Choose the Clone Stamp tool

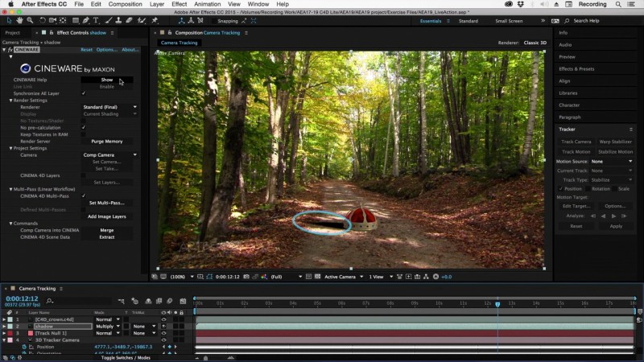[118, 21]
